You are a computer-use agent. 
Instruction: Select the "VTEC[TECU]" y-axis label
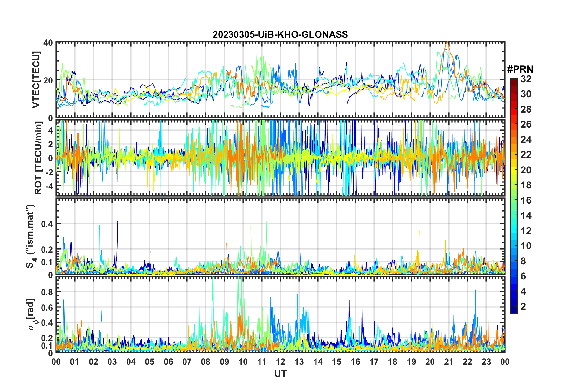point(36,80)
